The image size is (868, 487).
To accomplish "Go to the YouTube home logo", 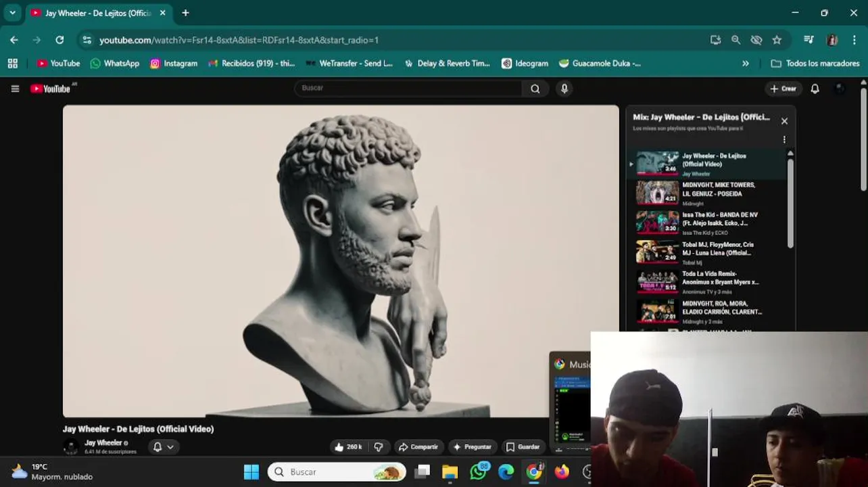I will [50, 89].
